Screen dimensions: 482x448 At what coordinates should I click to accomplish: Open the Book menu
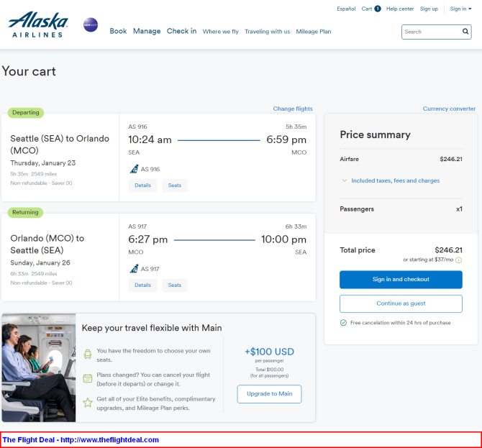click(x=118, y=32)
